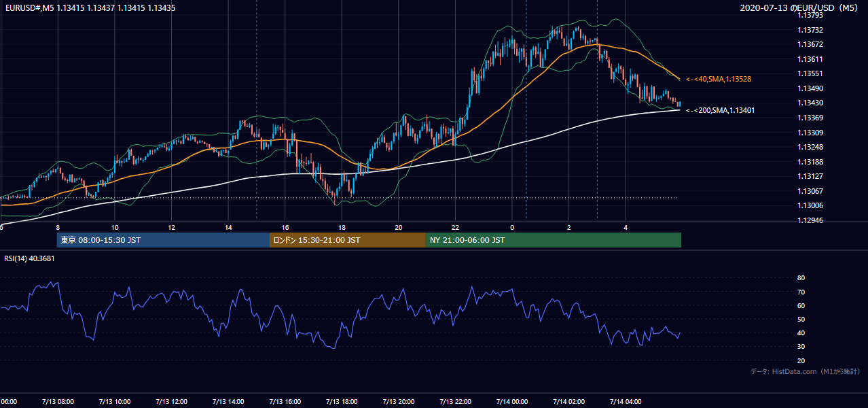Click hour label 12 below the price chart
The image size is (868, 408).
(172, 228)
